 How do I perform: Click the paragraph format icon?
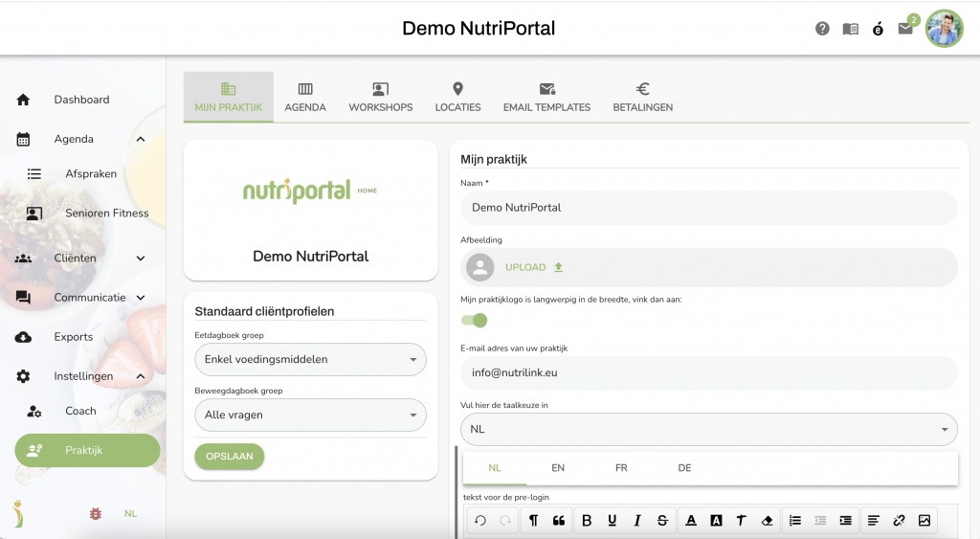pos(533,520)
